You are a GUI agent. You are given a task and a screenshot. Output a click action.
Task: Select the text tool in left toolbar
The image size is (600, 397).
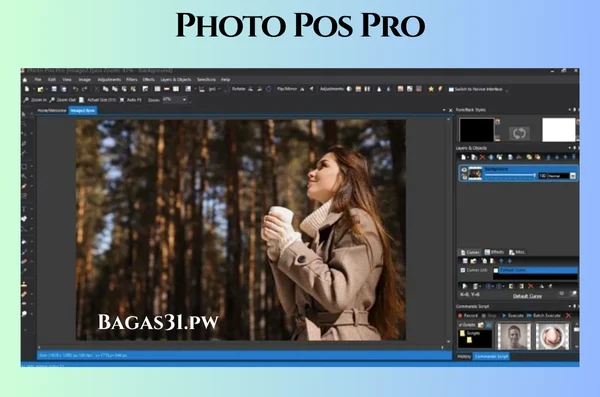pos(24,209)
